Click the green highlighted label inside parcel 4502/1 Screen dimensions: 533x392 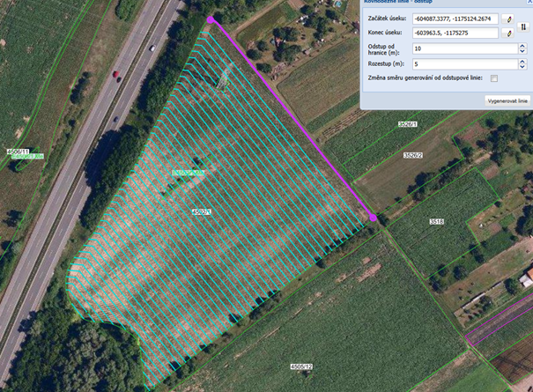click(x=188, y=173)
